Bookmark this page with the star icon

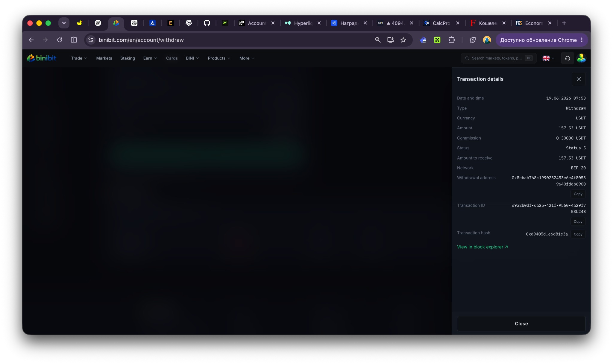[x=403, y=40]
